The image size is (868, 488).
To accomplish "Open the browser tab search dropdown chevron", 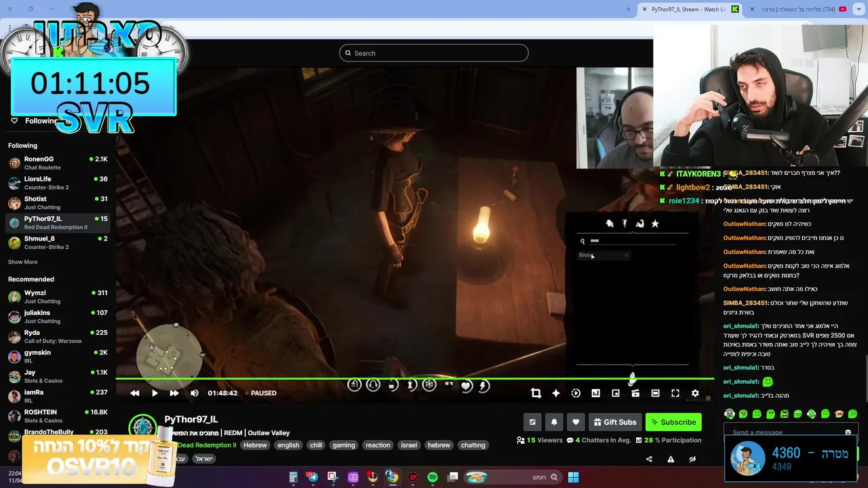I will click(x=859, y=9).
